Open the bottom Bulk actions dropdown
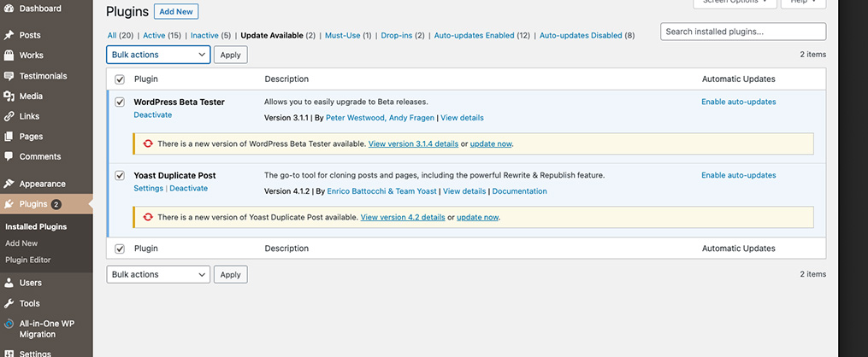868x357 pixels. tap(158, 275)
